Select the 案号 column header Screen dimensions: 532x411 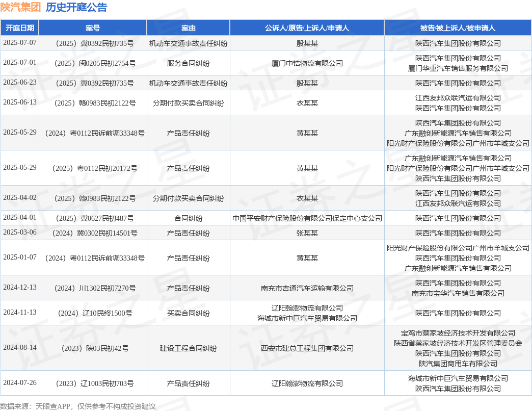coord(93,28)
